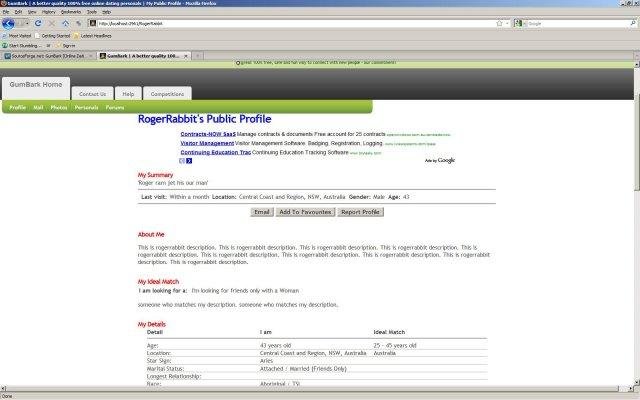Click the '25 - 45 years old' cell
The width and height of the screenshot is (640, 400).
395,345
